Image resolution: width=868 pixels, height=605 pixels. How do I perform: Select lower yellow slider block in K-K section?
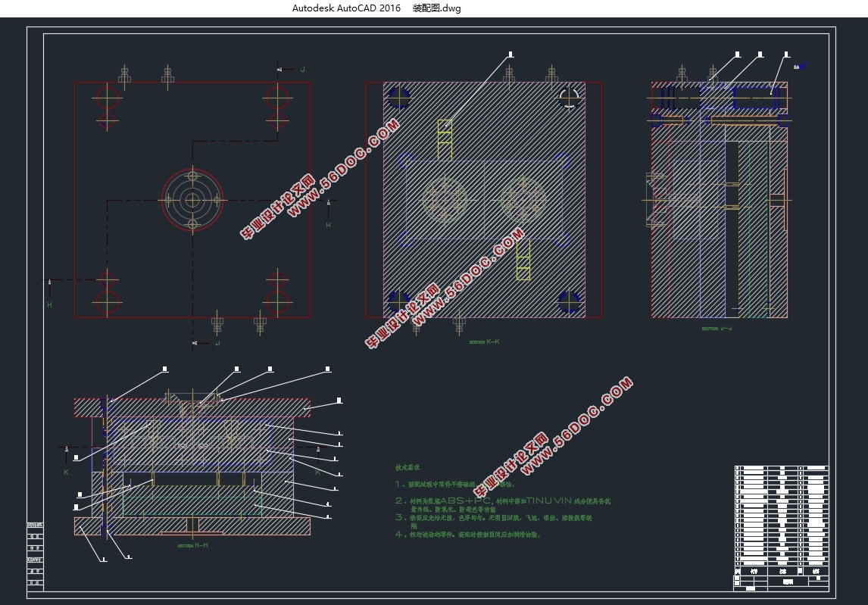(523, 261)
